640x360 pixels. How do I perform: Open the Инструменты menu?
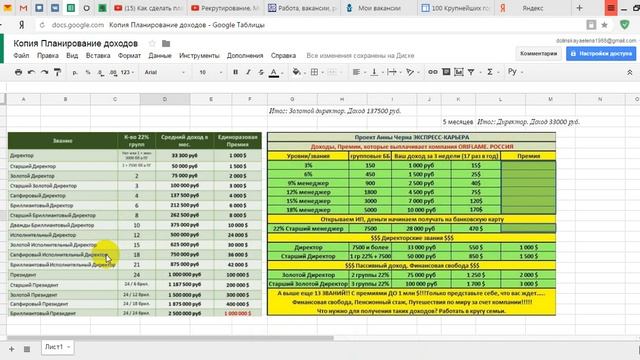(199, 56)
